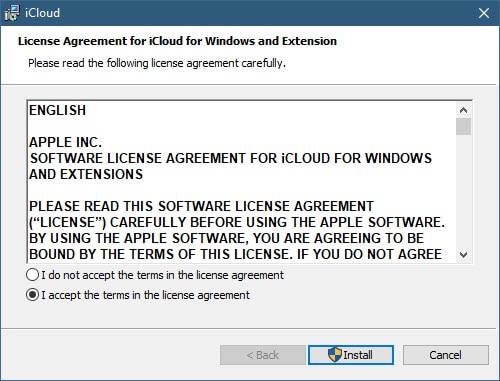Image resolution: width=500 pixels, height=381 pixels.
Task: Click 'SOFTWARE LICENSE AGREEMENT FOR iCLOUD FOR WINDOWS' line
Action: (x=231, y=158)
